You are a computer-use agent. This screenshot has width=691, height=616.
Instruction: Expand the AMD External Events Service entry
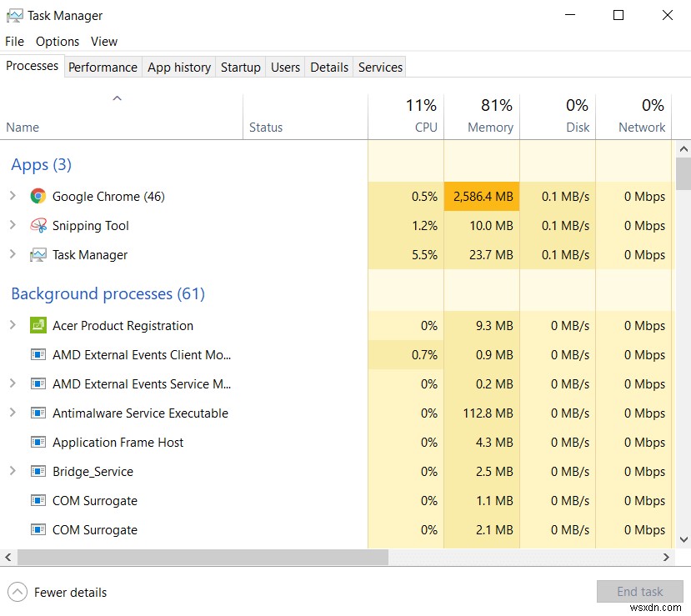pyautogui.click(x=12, y=383)
